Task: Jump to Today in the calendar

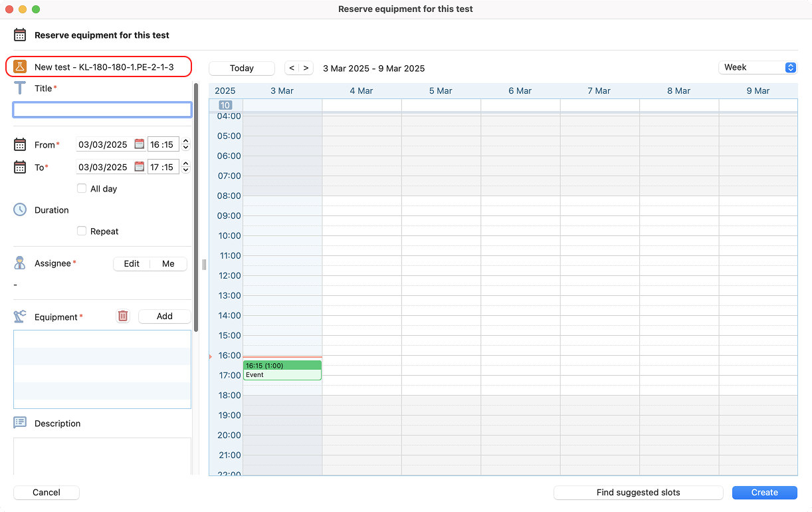Action: [242, 68]
